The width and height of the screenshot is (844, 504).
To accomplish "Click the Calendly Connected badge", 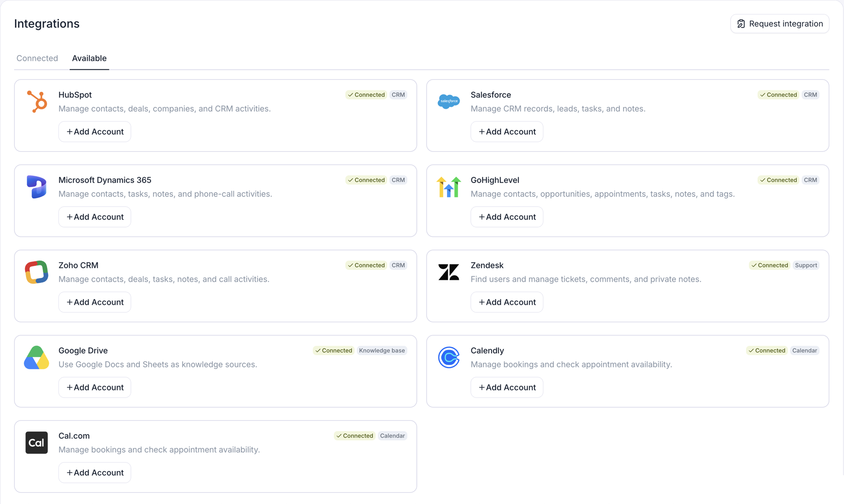I will pyautogui.click(x=767, y=350).
